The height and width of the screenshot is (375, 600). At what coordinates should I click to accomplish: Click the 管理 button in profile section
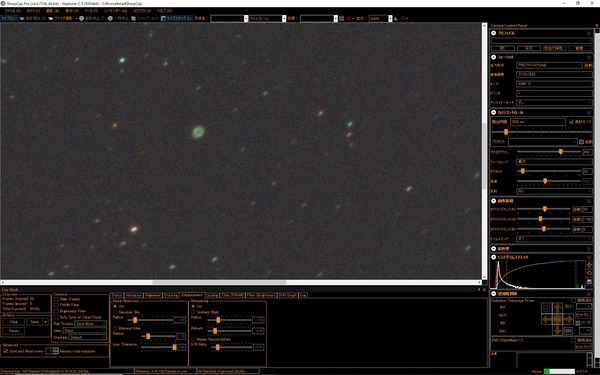[579, 48]
